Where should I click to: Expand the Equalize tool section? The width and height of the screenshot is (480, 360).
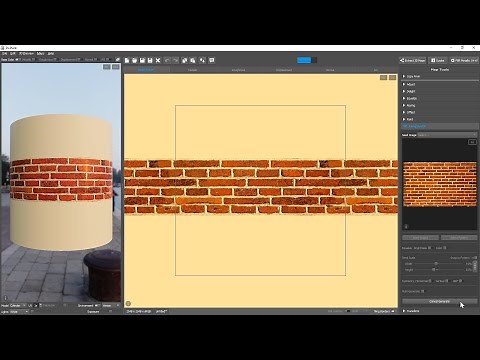439,98
